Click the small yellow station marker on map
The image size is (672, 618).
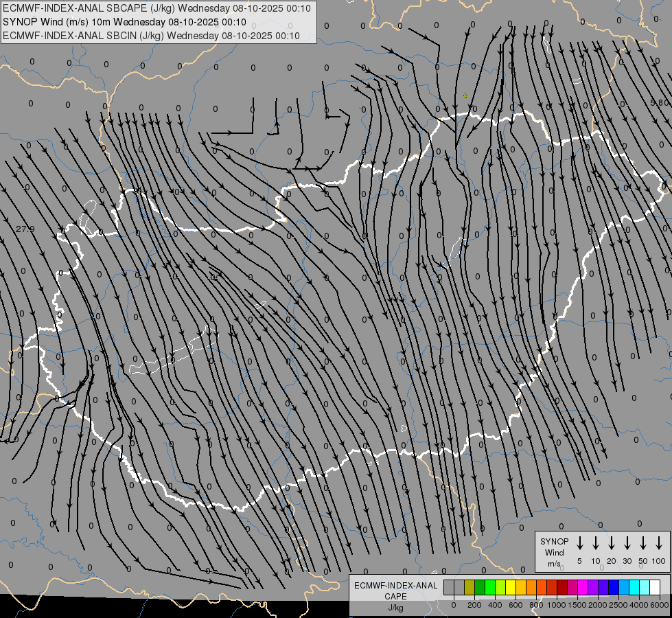pyautogui.click(x=465, y=96)
